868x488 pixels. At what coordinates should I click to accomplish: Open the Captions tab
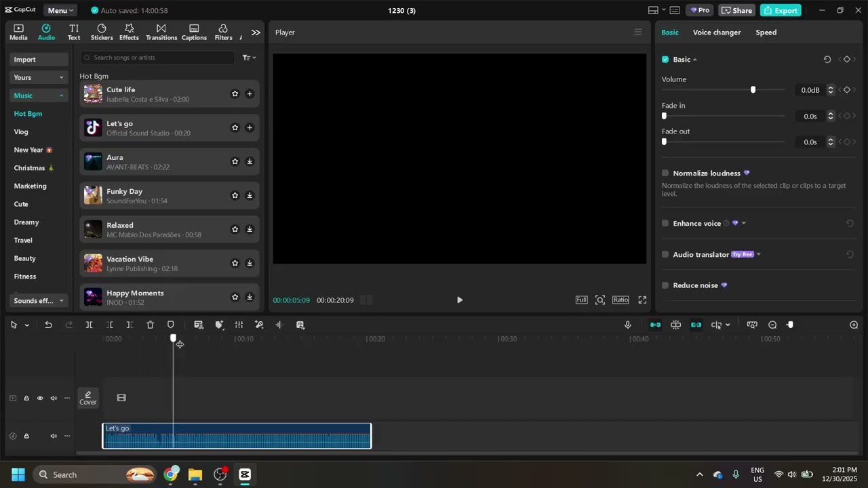point(194,32)
